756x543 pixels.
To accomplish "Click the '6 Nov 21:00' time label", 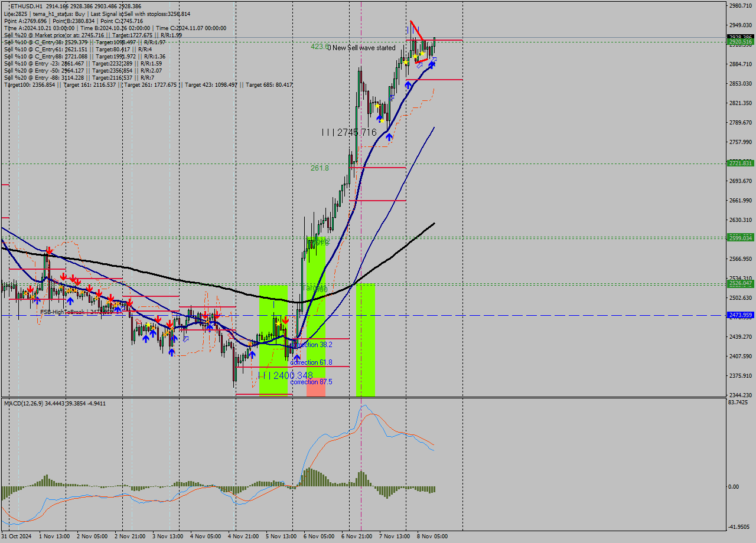I will pyautogui.click(x=357, y=537).
